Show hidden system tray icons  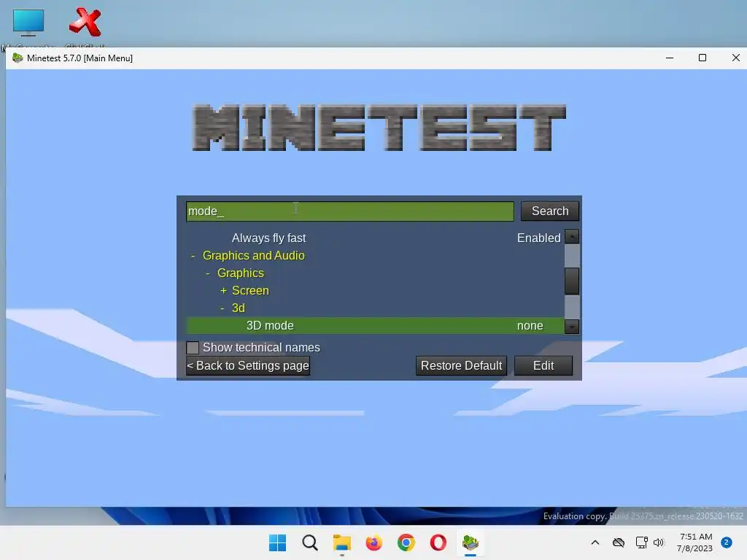pos(595,542)
